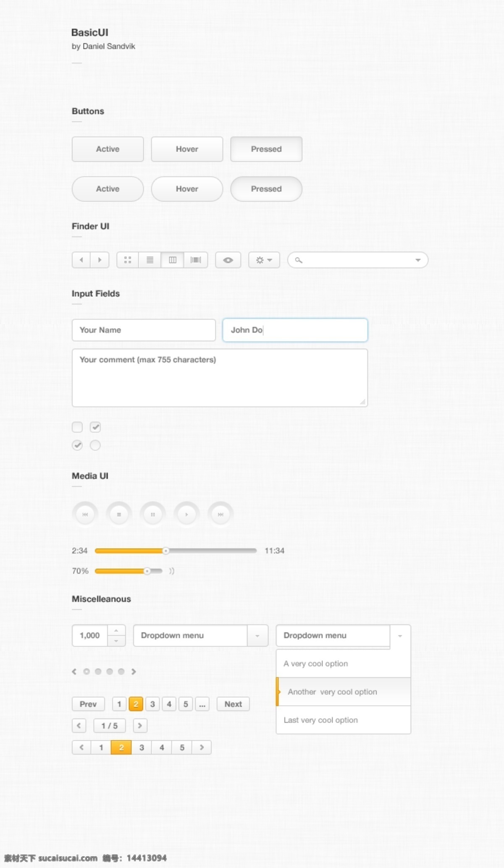Switch to cover flow view

[x=196, y=260]
